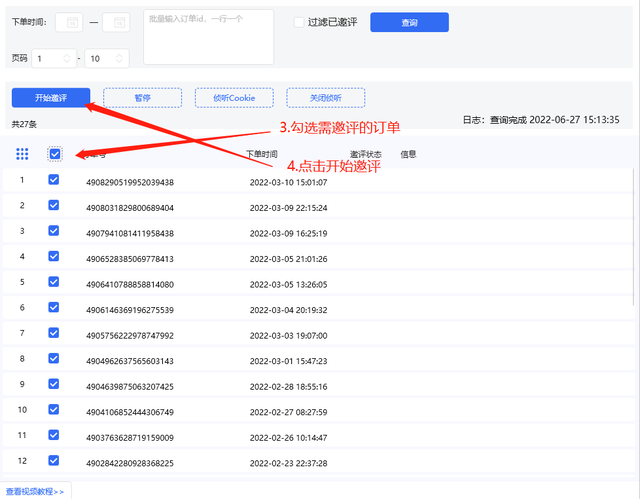Click the 邀评状态 column header

[366, 154]
